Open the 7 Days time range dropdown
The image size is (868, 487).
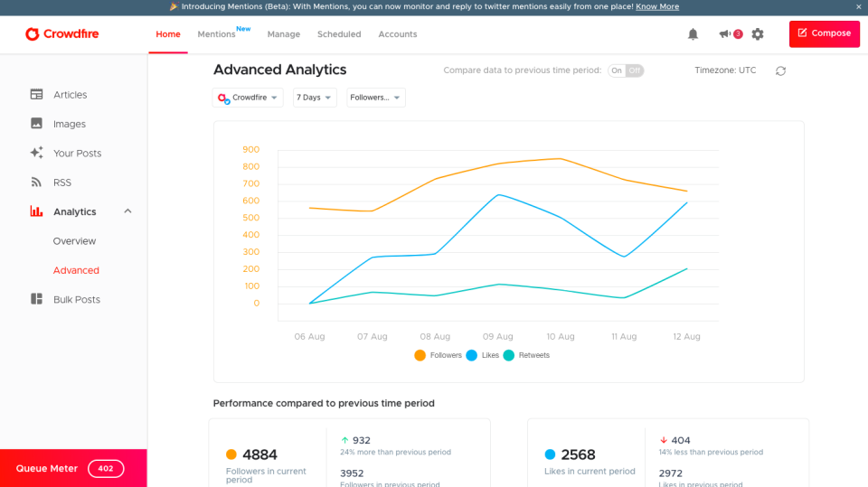coord(315,98)
